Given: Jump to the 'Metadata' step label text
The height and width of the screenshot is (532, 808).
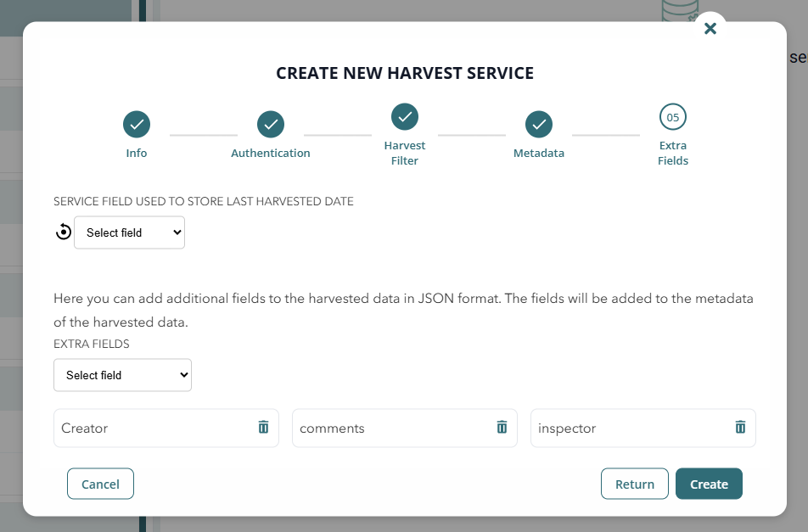Looking at the screenshot, I should click(539, 154).
